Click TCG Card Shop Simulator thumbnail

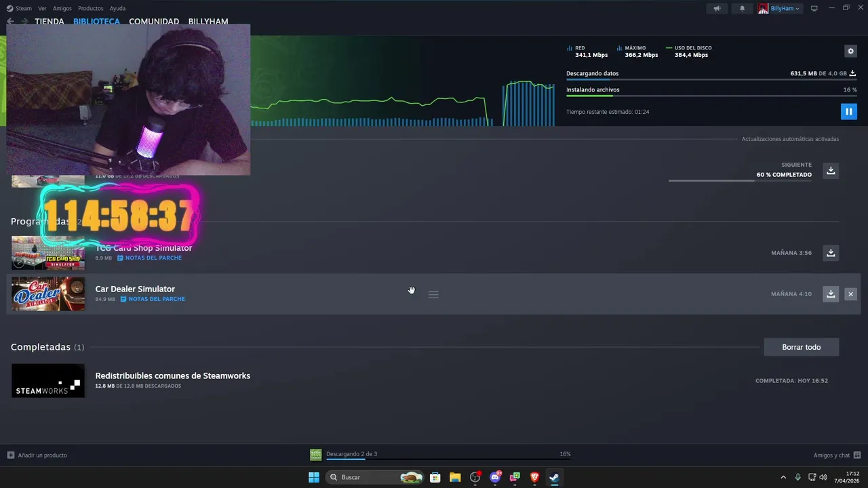coord(48,253)
